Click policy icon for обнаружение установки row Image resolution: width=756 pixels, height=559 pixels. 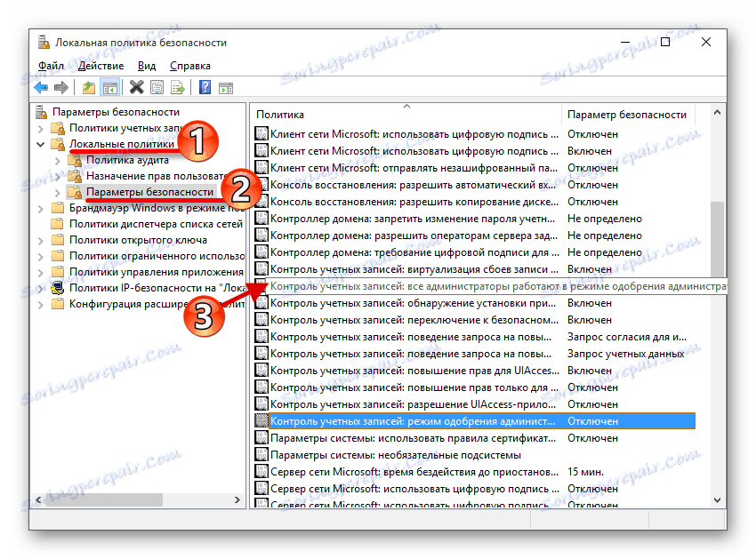click(261, 303)
